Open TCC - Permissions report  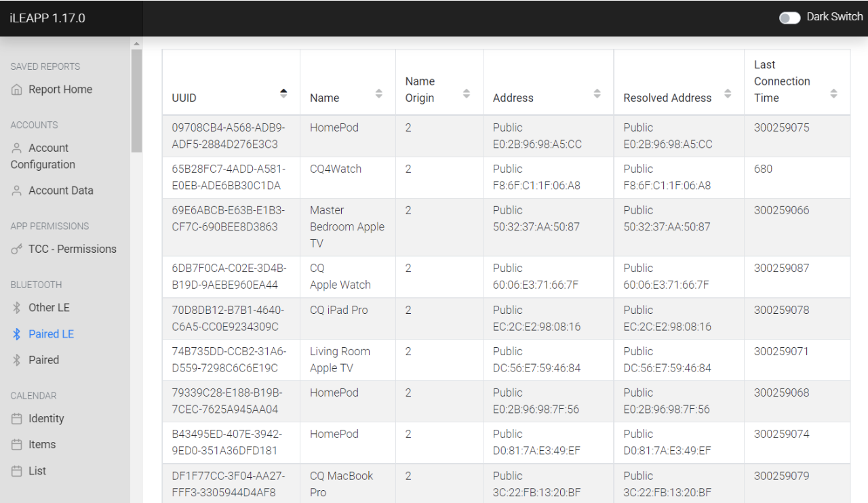pos(72,249)
